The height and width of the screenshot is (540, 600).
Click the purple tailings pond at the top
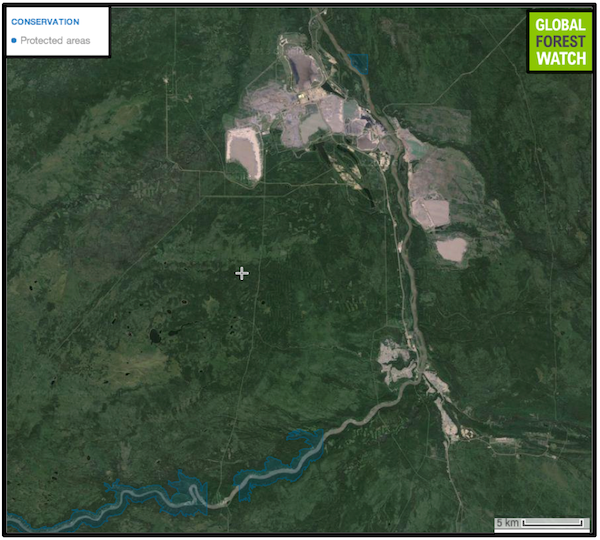[300, 65]
